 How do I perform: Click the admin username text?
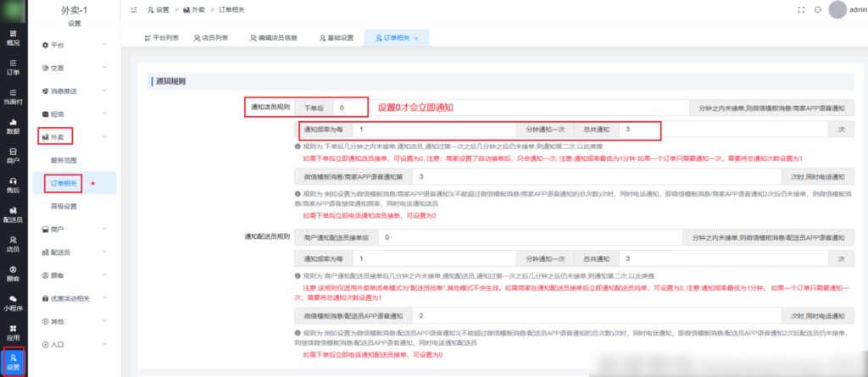pos(858,9)
